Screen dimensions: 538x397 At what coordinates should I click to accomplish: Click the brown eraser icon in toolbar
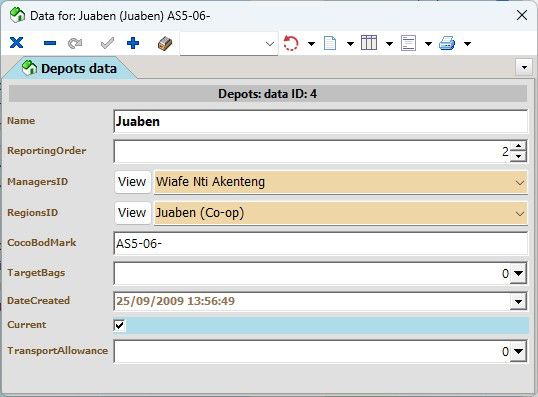coord(165,44)
